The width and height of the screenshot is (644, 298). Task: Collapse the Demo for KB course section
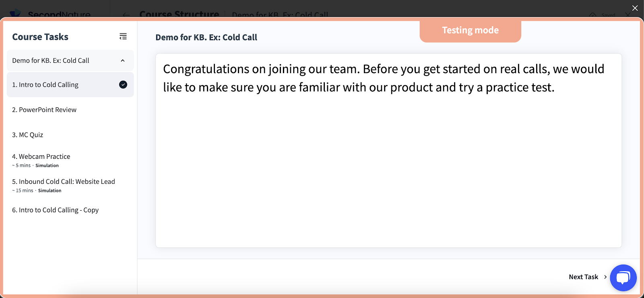(123, 61)
